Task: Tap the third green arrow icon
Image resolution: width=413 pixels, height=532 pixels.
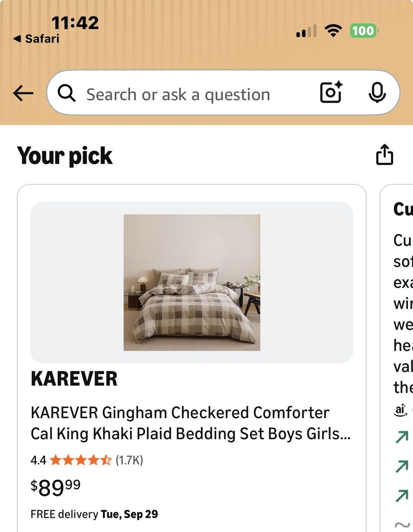Action: tap(401, 495)
